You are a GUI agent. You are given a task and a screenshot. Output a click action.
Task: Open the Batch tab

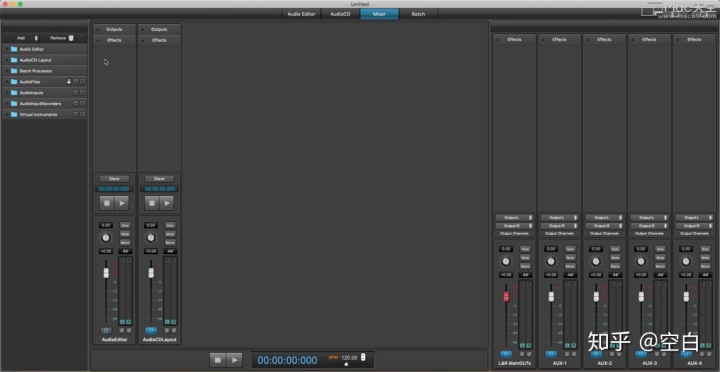point(418,14)
